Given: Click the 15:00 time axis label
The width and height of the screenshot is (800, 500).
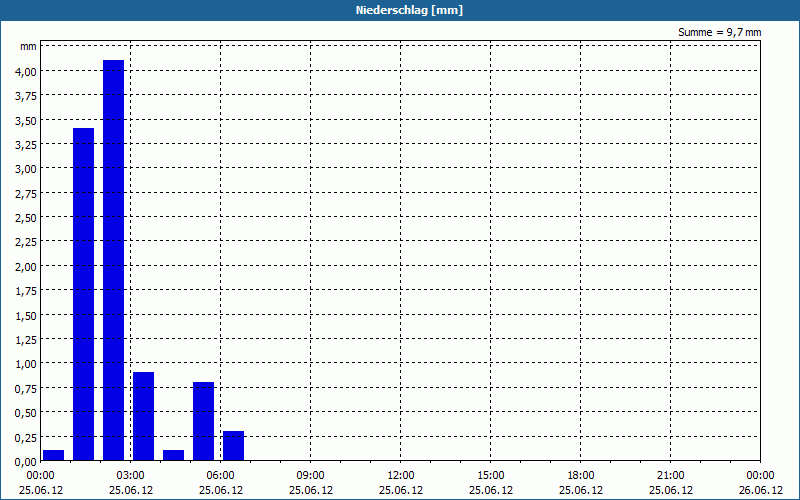Looking at the screenshot, I should (x=491, y=476).
